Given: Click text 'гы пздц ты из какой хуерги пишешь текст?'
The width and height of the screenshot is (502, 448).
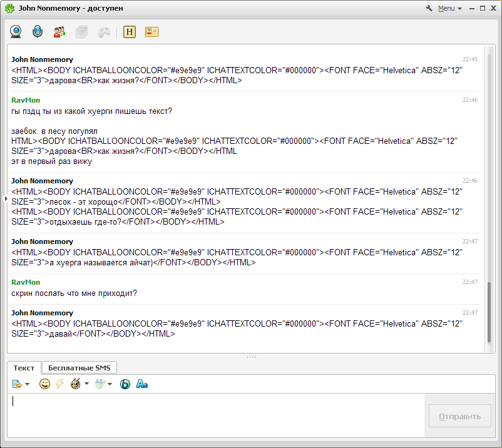Looking at the screenshot, I should point(91,111).
